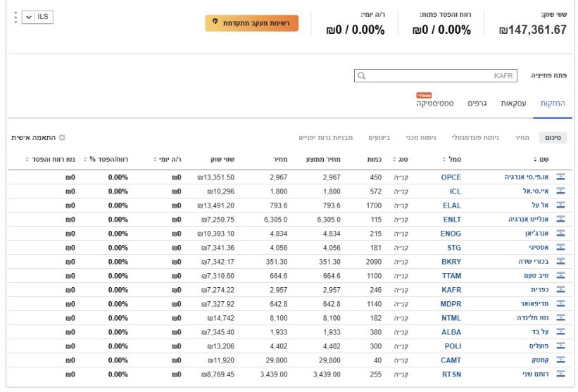Screen dimensions: 578x392
Task: Click the STG symbol link
Action: click(x=454, y=248)
